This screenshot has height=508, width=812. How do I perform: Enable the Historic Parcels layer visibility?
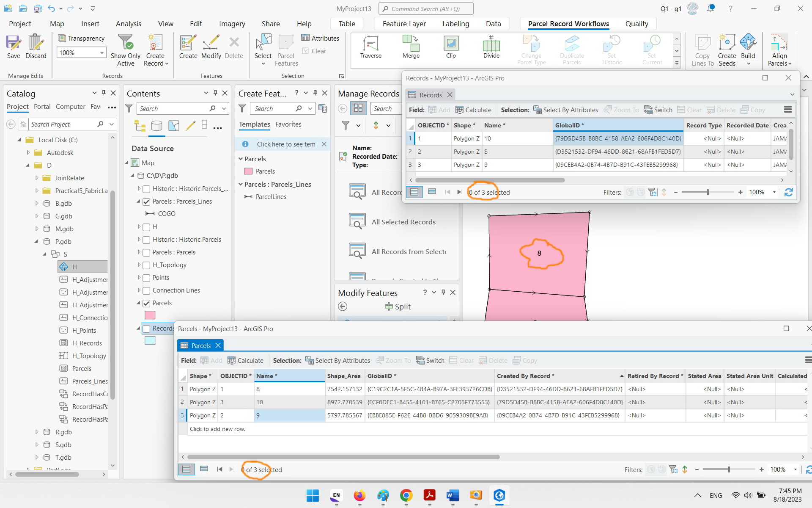pyautogui.click(x=146, y=240)
